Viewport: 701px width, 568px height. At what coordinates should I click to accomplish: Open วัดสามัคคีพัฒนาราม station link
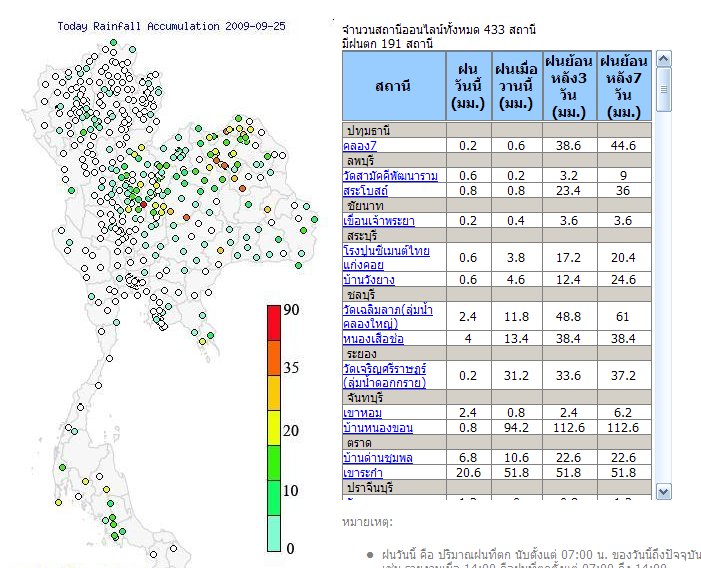click(x=390, y=176)
